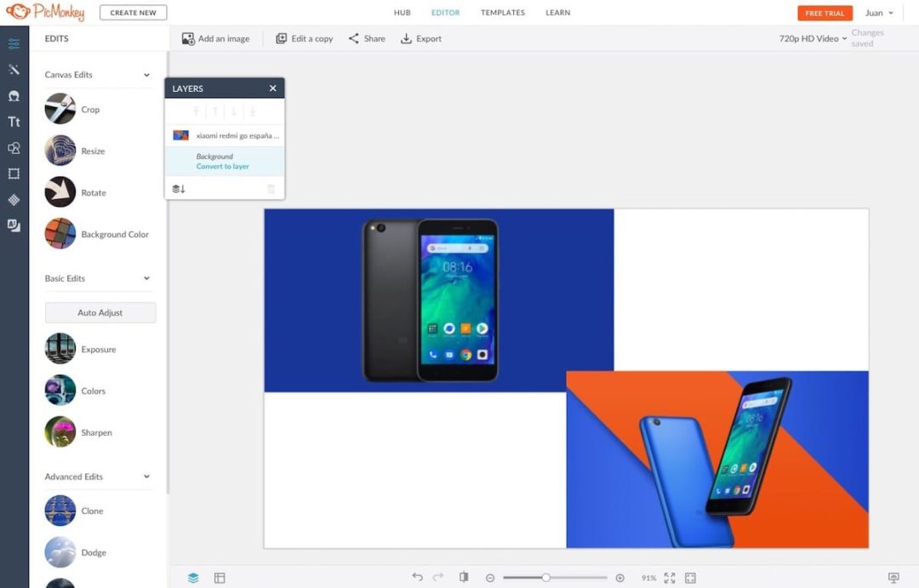Click the Auto Adjust button
The image size is (919, 588).
click(x=100, y=312)
